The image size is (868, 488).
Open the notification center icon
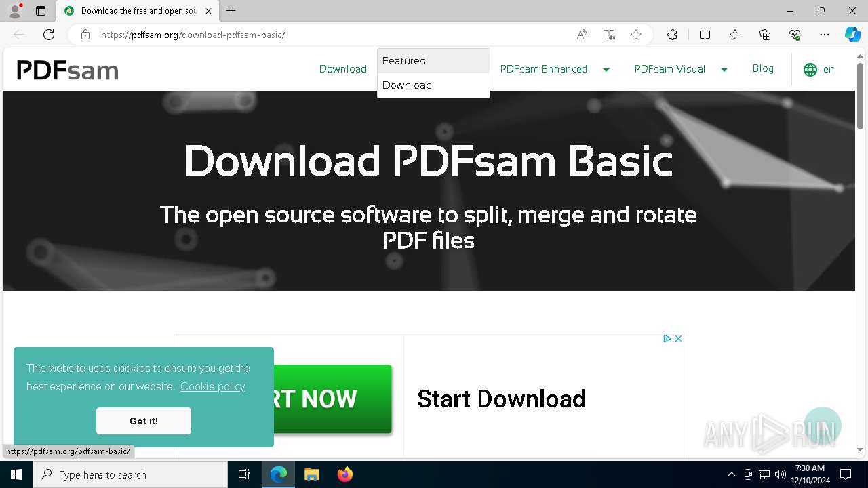(x=846, y=474)
